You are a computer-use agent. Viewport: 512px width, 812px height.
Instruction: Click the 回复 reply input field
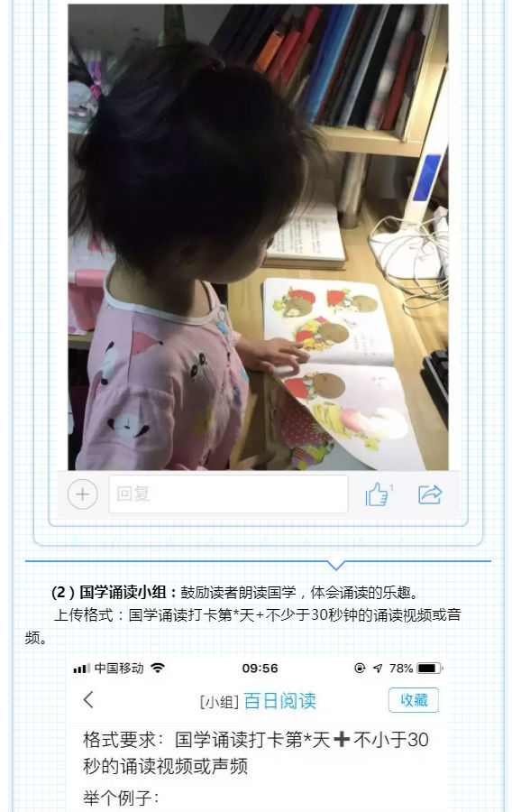point(228,494)
